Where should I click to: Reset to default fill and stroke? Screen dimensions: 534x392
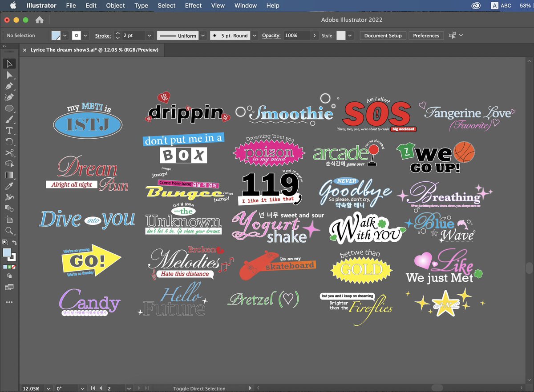tap(5, 243)
